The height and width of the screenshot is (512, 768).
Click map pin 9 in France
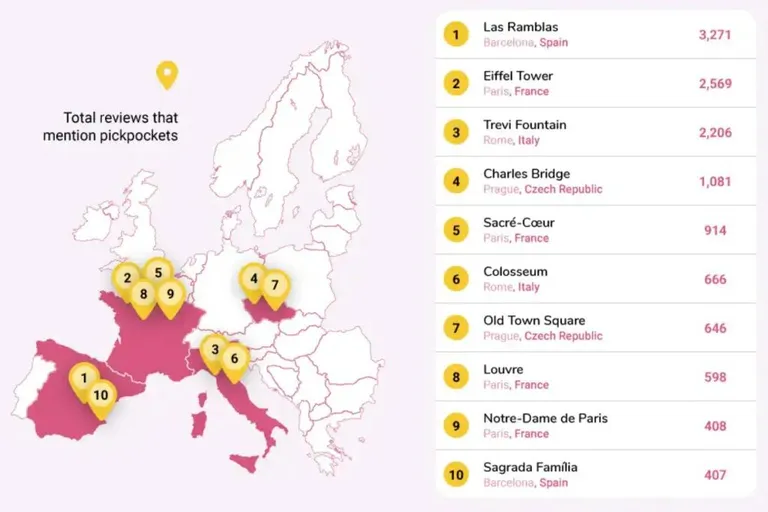pos(170,295)
